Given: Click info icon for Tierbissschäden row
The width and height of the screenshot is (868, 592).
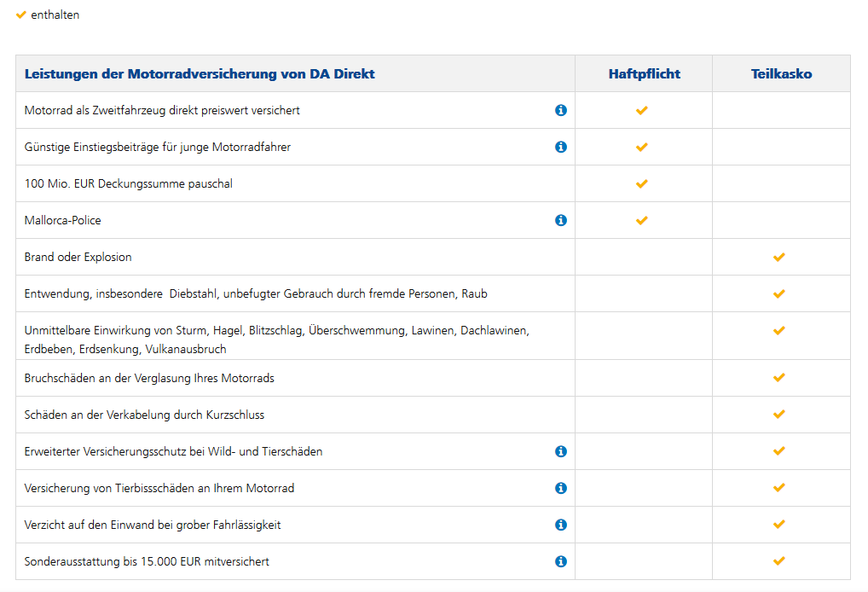Looking at the screenshot, I should (561, 488).
